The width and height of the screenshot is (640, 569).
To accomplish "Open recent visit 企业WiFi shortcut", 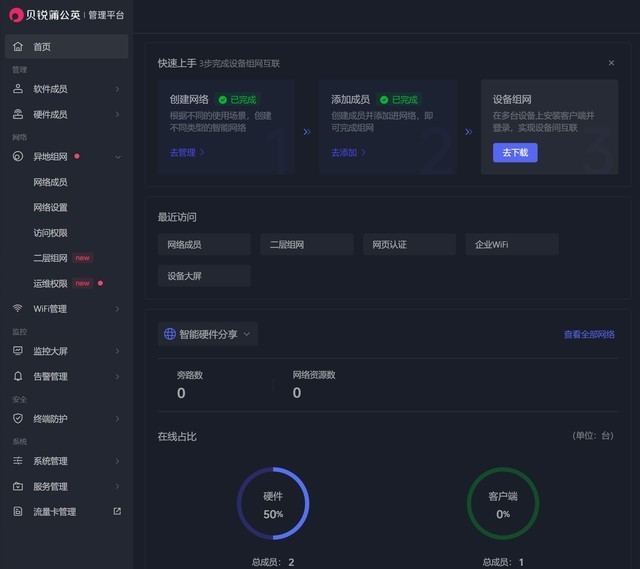I will pos(512,244).
